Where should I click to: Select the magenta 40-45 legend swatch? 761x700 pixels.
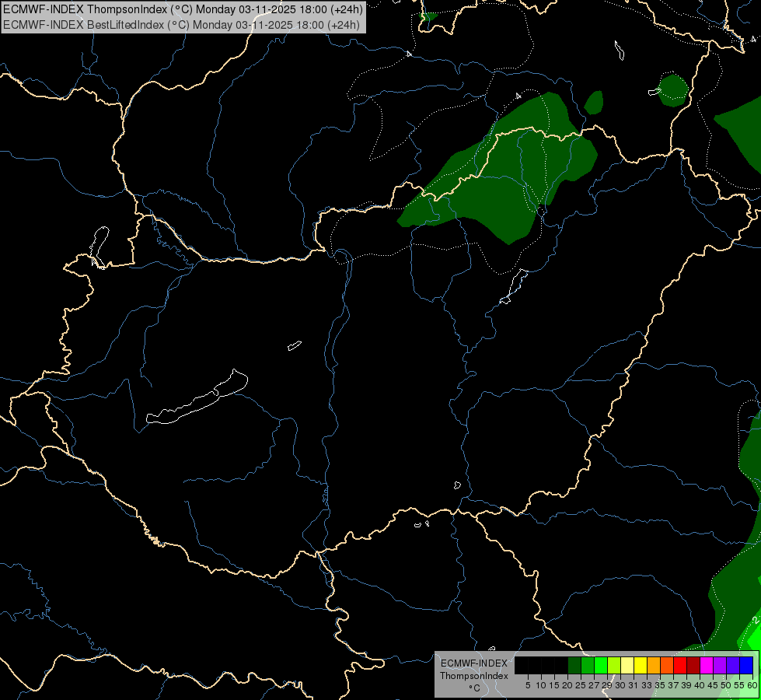click(707, 665)
